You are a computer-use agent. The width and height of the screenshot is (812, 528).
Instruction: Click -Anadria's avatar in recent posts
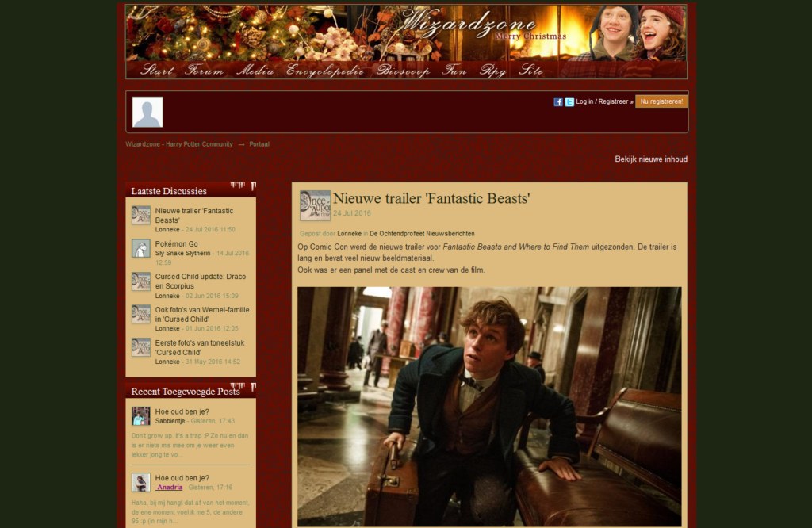click(141, 482)
